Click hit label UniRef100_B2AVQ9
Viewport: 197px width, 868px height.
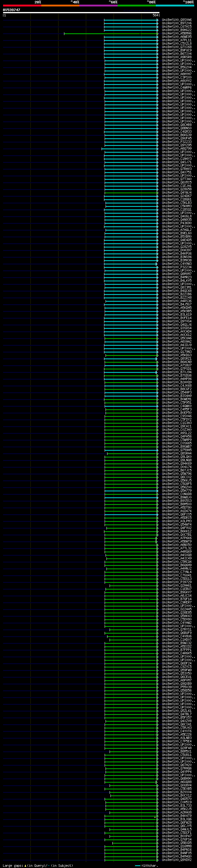point(177,382)
